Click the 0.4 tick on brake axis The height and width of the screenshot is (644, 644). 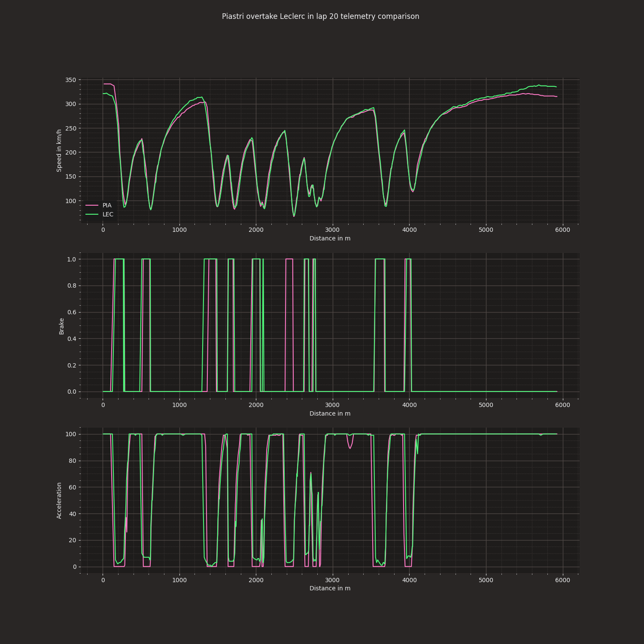[x=72, y=339]
